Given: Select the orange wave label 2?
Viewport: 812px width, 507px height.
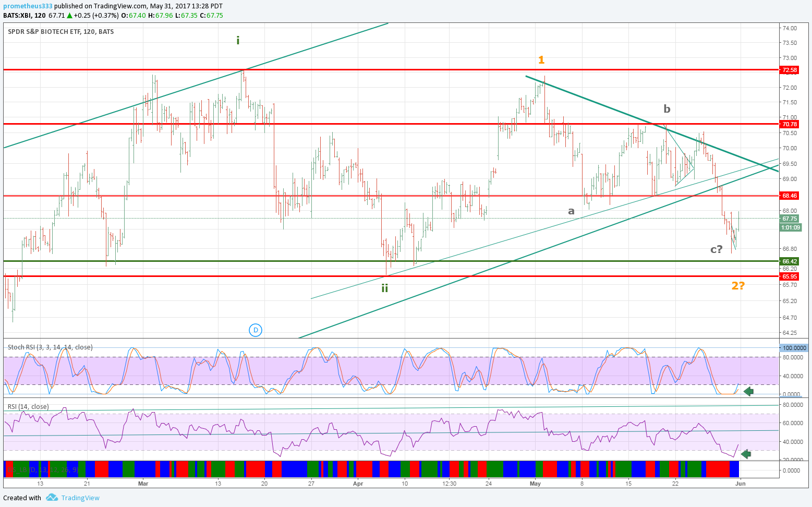Looking at the screenshot, I should 738,285.
